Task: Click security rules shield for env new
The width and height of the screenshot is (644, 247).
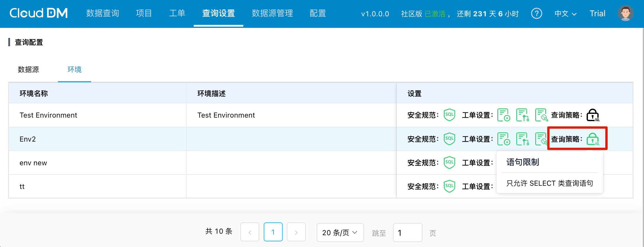Action: click(449, 163)
